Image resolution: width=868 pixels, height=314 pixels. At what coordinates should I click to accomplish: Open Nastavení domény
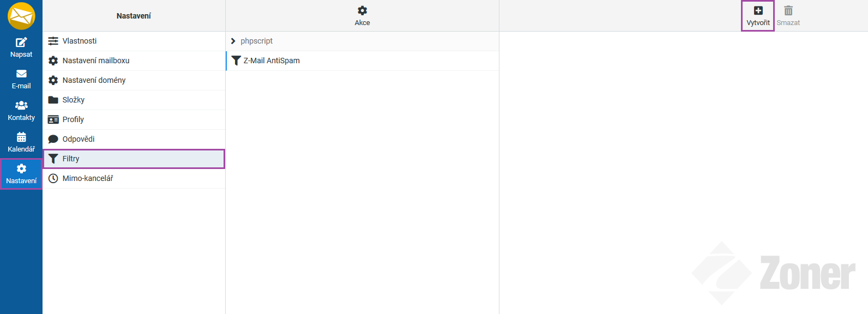94,80
